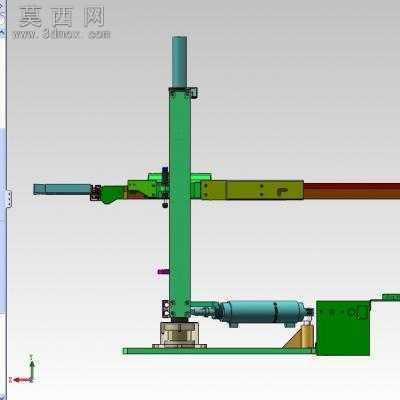
Task: Select the teal horizontal motor near base
Action: point(262,312)
